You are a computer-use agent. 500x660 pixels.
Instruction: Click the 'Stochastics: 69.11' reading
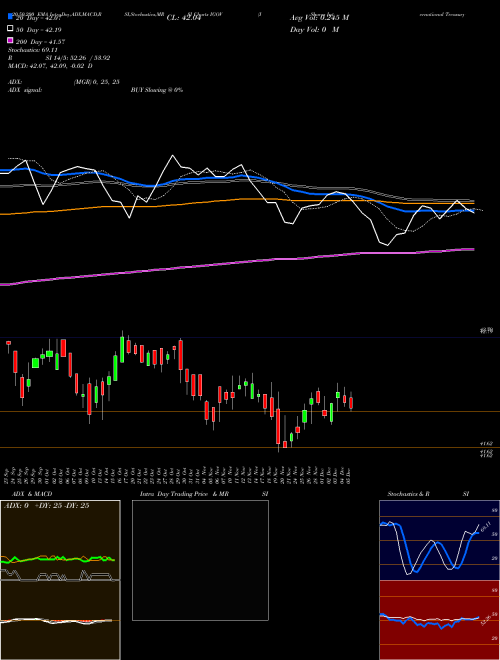(32, 50)
